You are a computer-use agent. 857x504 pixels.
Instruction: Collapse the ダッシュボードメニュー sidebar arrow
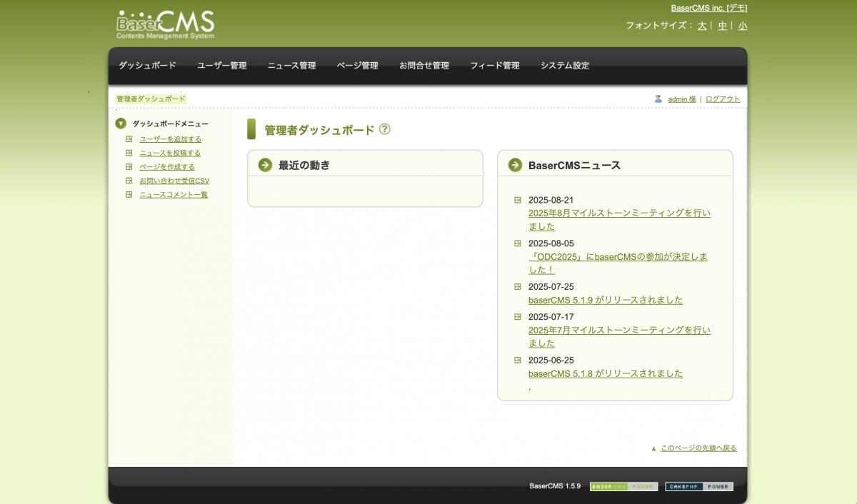tap(121, 124)
